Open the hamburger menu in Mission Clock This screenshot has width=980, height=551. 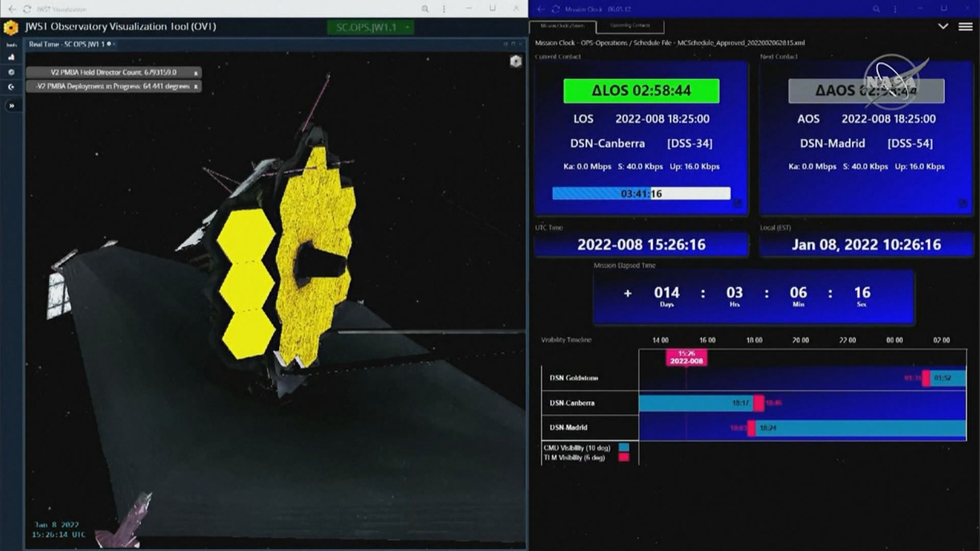[965, 27]
